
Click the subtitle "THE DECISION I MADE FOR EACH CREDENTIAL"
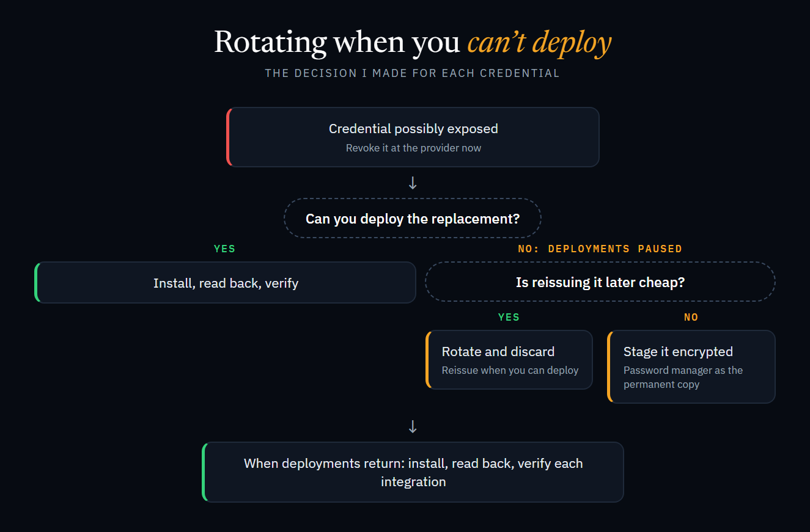pyautogui.click(x=413, y=73)
